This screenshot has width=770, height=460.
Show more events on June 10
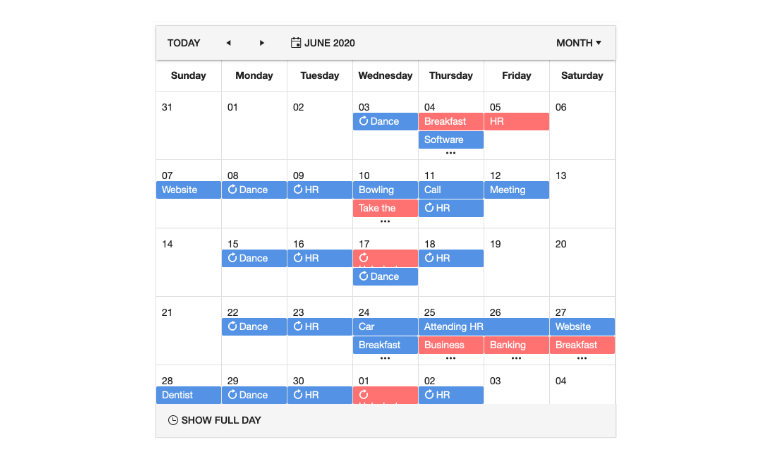(385, 221)
